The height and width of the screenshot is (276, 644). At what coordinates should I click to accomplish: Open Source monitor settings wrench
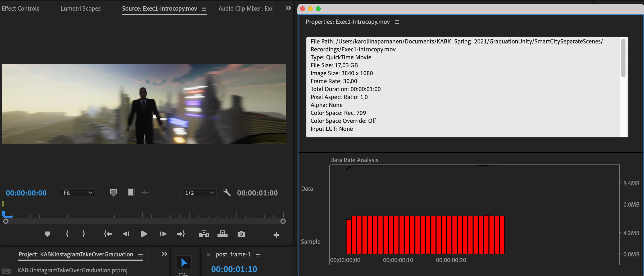tap(227, 193)
